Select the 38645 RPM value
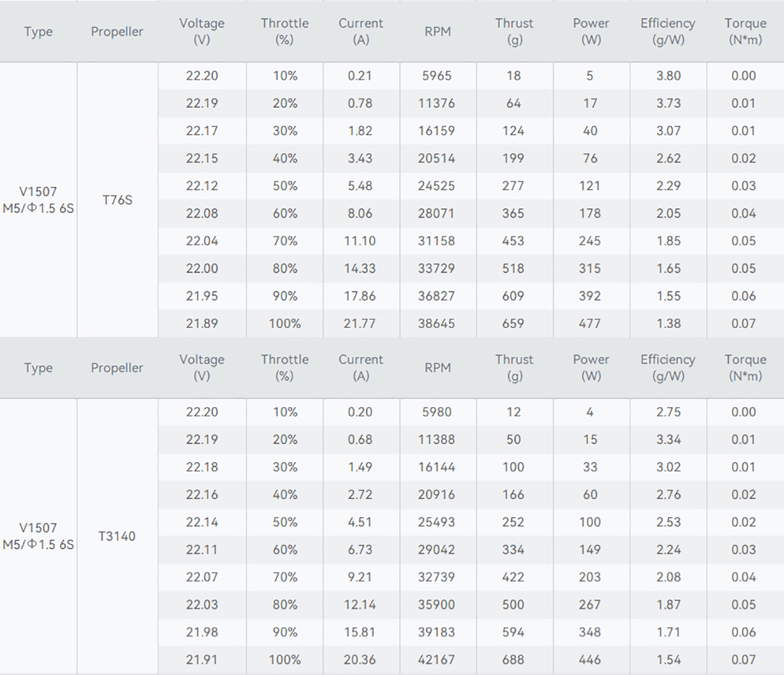The image size is (784, 675). (x=436, y=323)
